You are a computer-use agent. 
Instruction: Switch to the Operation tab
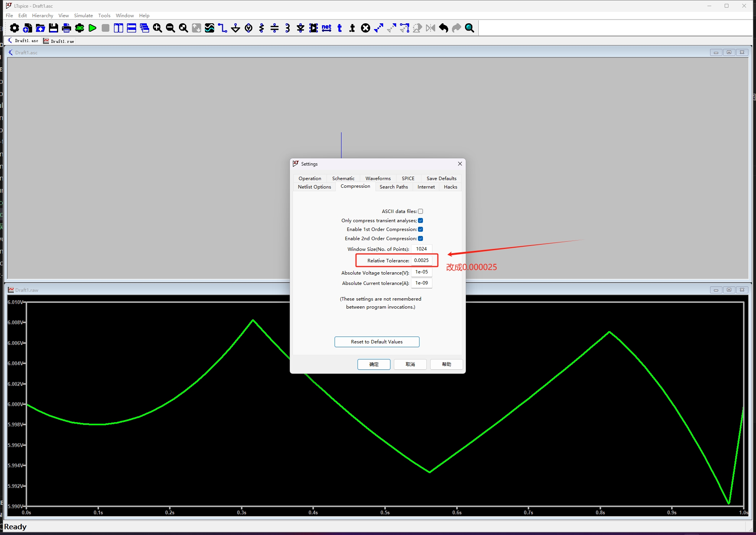(x=310, y=179)
